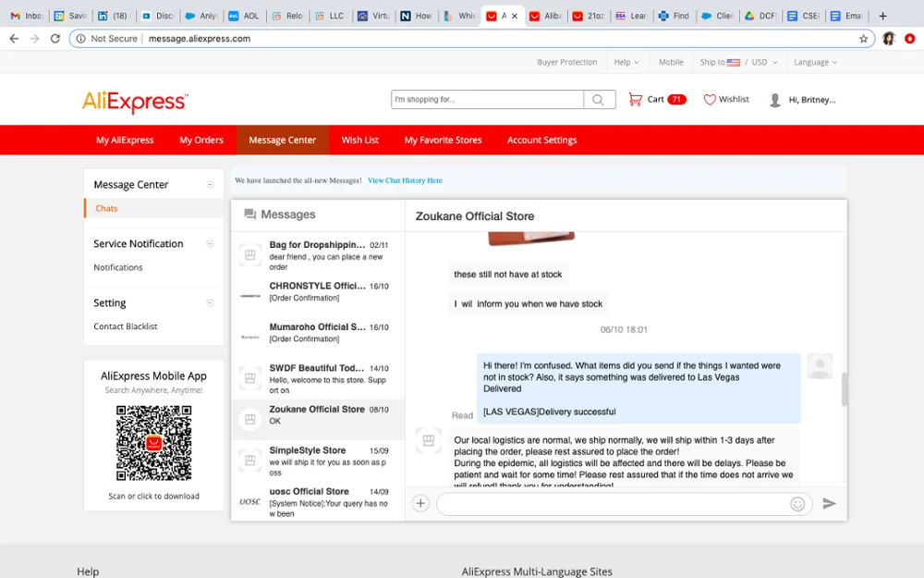The width and height of the screenshot is (924, 578).
Task: Open Contact Blacklist
Action: pyautogui.click(x=126, y=326)
